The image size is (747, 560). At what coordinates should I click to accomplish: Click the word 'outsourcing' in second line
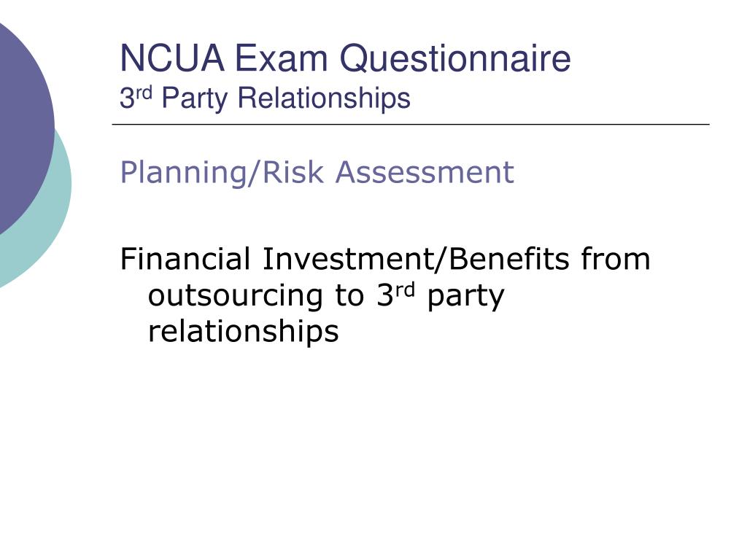(236, 296)
